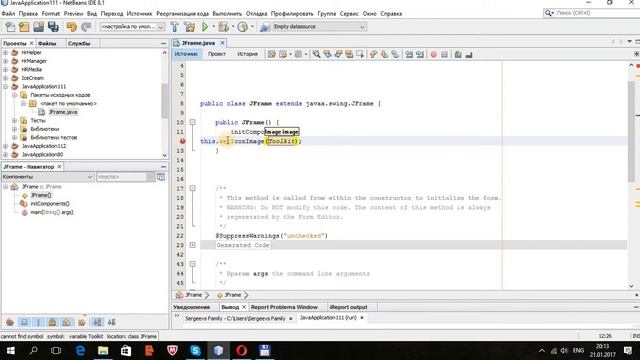The width and height of the screenshot is (640, 360).
Task: Open File Explorer from the taskbar
Action: [103, 351]
